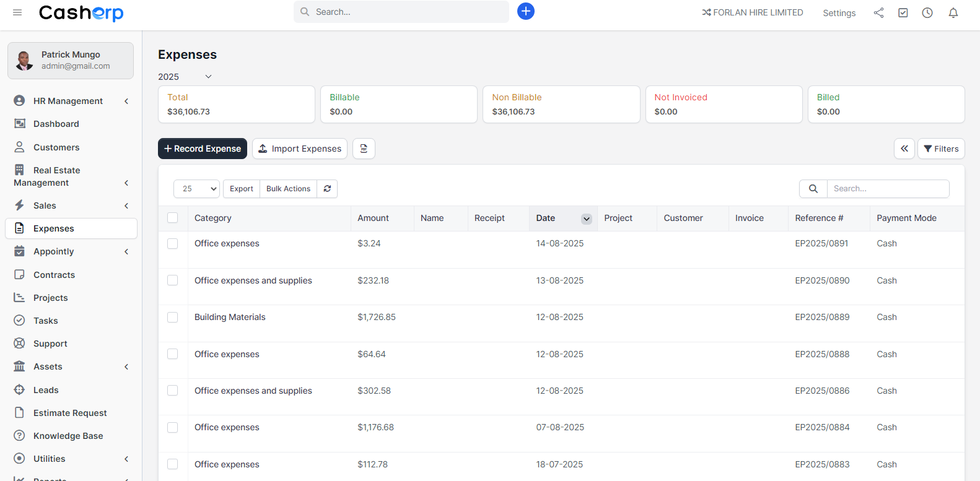Tick checkbox for the $3.24 Office expenses row

[173, 244]
